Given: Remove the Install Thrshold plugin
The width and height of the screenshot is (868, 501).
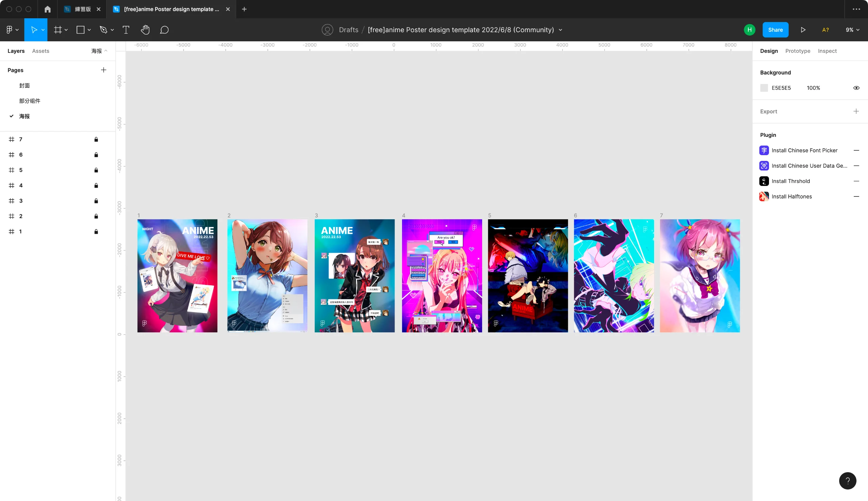Looking at the screenshot, I should pyautogui.click(x=856, y=181).
